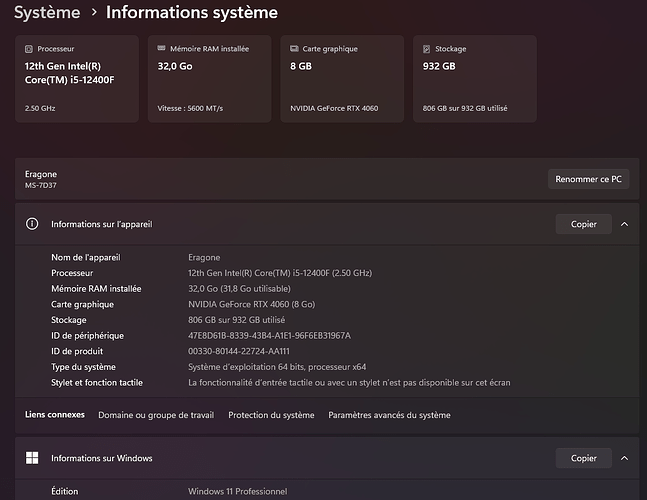Screen dimensions: 647x500
Task: Click '2.50 GHz' in the Processeur card
Action: click(40, 108)
